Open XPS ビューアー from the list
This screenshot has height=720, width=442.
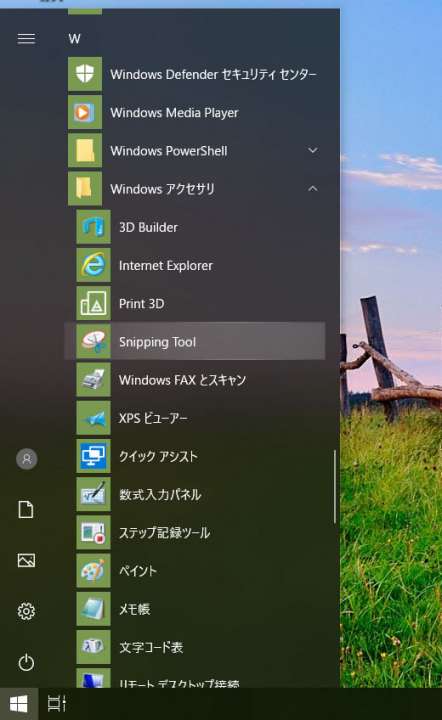pyautogui.click(x=153, y=418)
